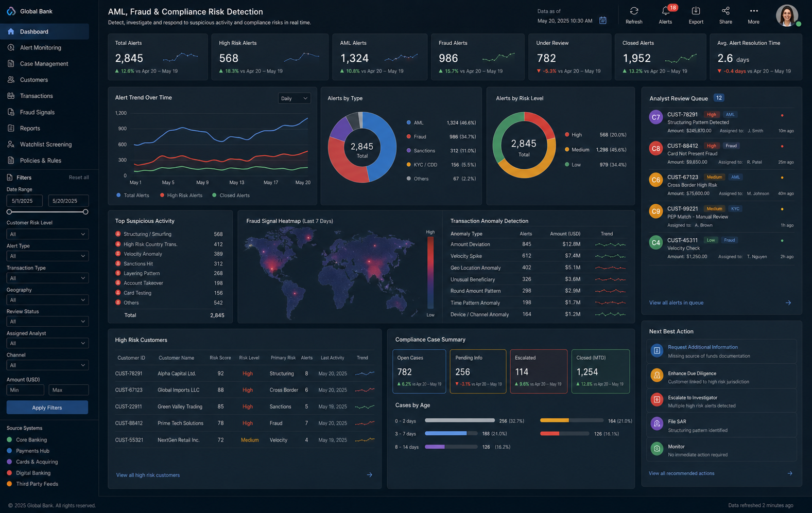
Task: Open Case Management in sidebar
Action: tap(45, 64)
